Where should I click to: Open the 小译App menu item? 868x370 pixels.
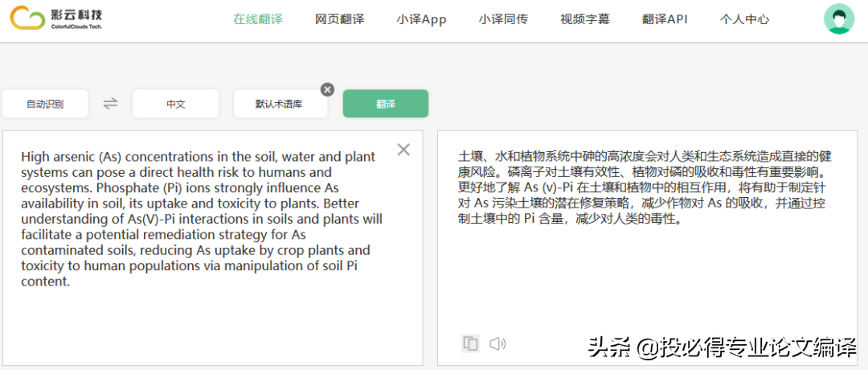[x=421, y=19]
